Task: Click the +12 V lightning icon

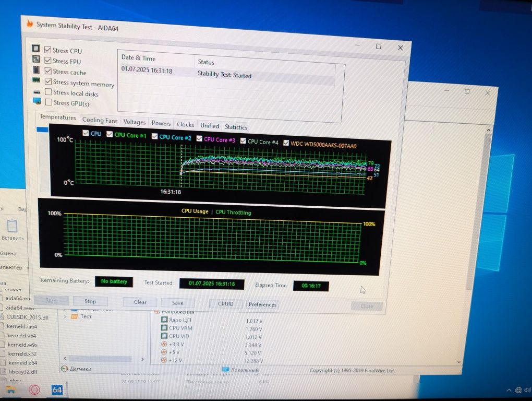Action: pos(164,360)
